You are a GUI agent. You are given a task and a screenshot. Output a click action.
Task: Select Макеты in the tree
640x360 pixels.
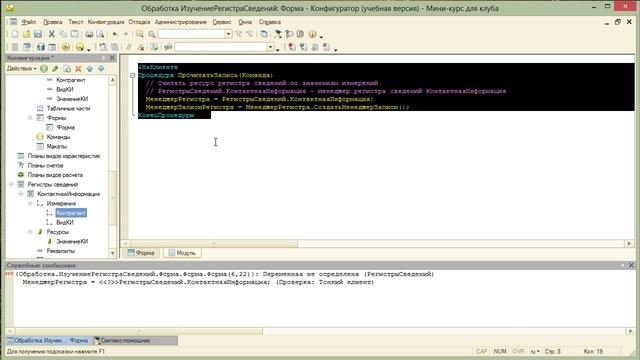pyautogui.click(x=56, y=146)
